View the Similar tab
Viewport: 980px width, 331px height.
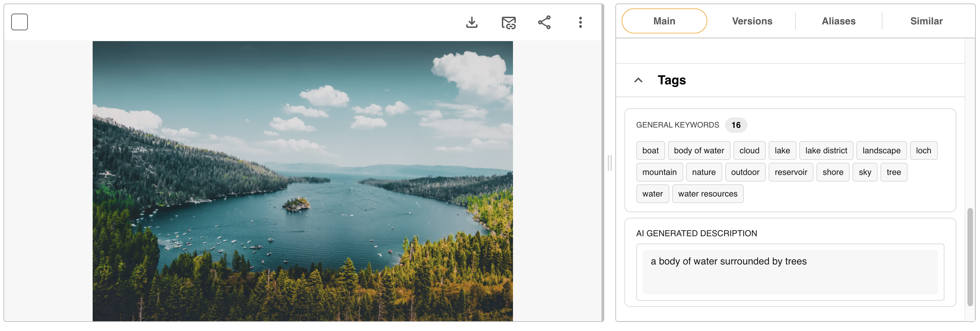click(926, 21)
